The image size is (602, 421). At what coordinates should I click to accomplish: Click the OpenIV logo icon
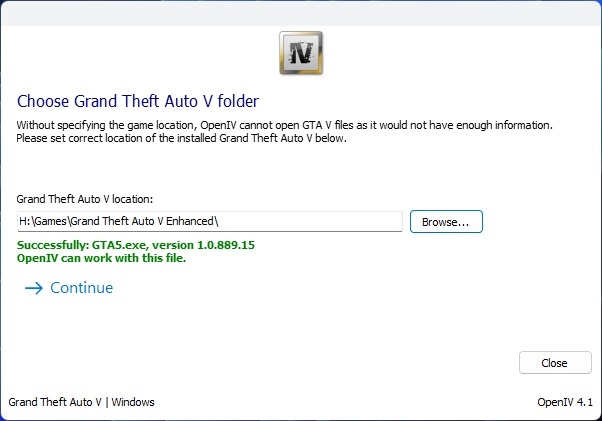click(301, 53)
